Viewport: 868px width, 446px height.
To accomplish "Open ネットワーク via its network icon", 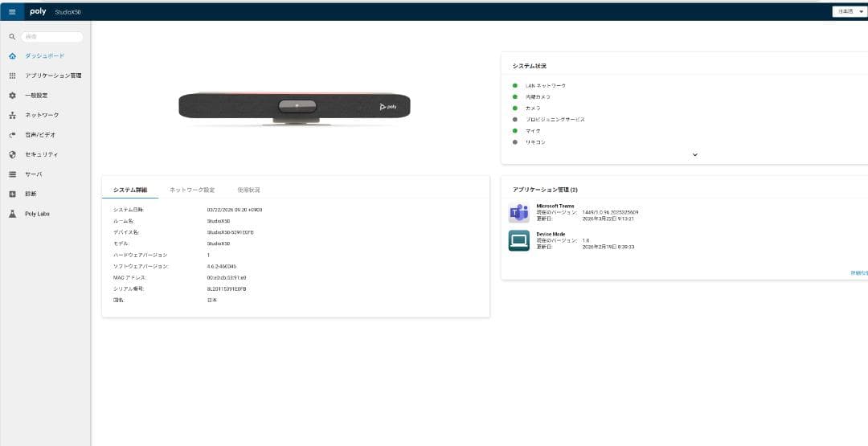I will click(12, 115).
